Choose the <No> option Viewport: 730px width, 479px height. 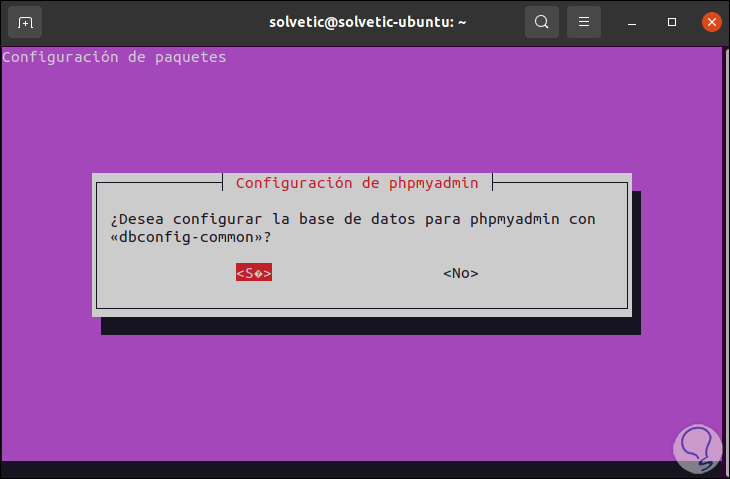point(460,273)
